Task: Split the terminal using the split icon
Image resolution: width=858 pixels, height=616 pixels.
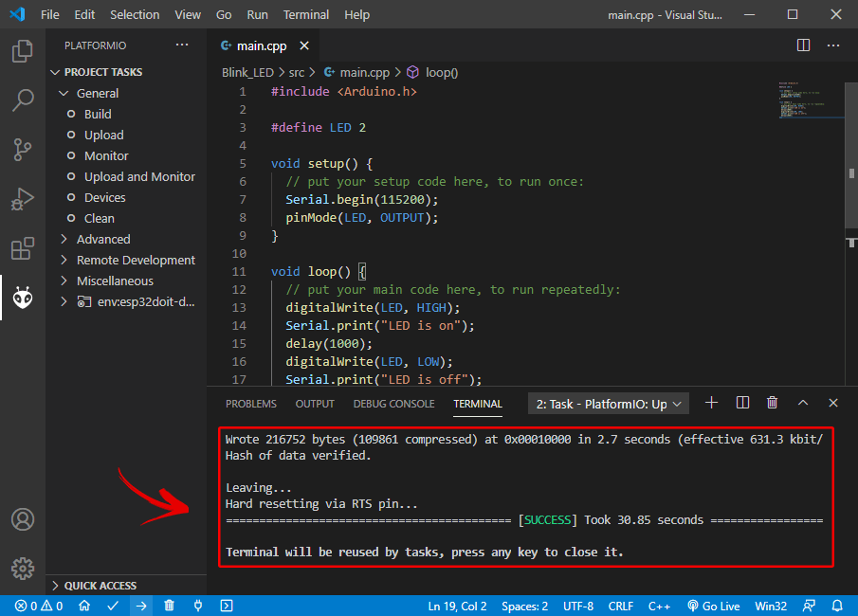Action: (x=742, y=403)
